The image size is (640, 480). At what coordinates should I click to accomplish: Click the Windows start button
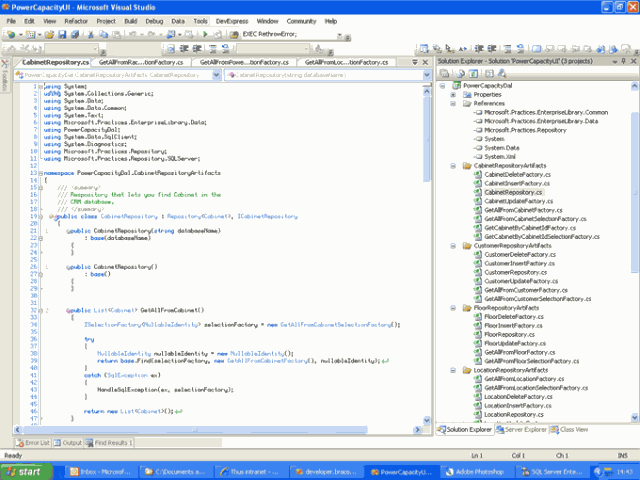click(27, 472)
